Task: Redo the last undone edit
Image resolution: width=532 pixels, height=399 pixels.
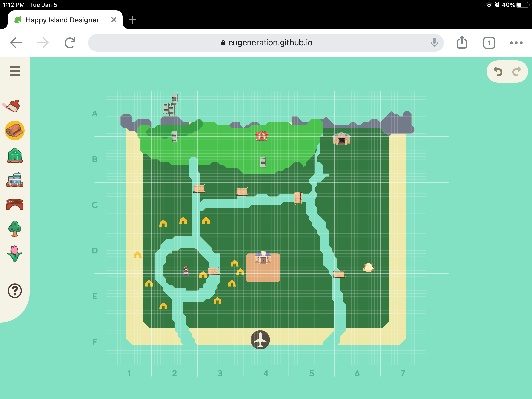Action: (516, 72)
